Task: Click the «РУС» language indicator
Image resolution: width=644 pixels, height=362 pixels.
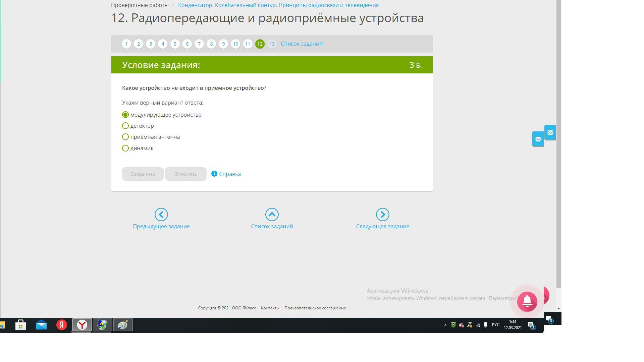Action: coord(495,325)
